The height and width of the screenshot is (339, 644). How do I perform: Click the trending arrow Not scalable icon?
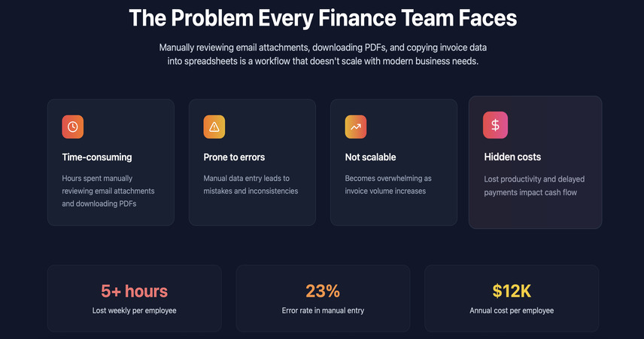click(356, 127)
